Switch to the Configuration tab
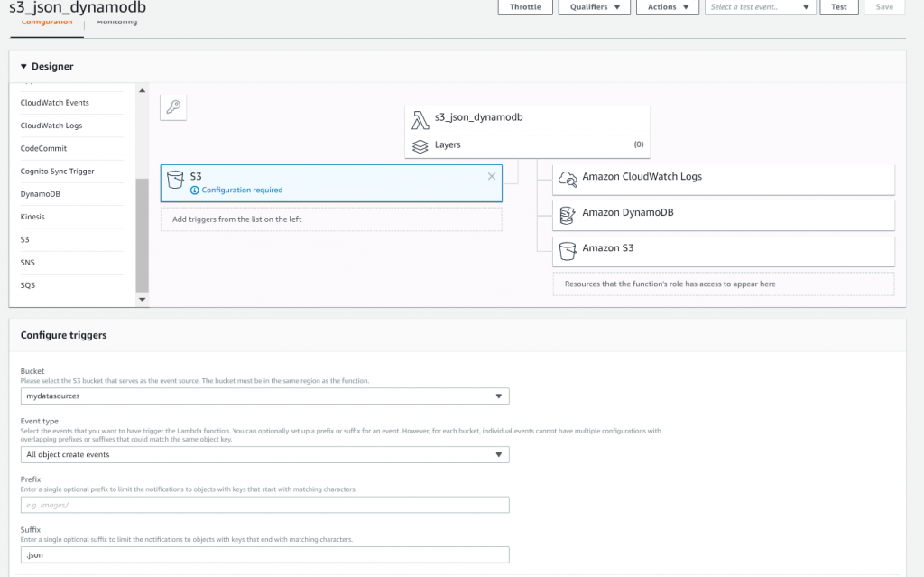 pos(47,23)
